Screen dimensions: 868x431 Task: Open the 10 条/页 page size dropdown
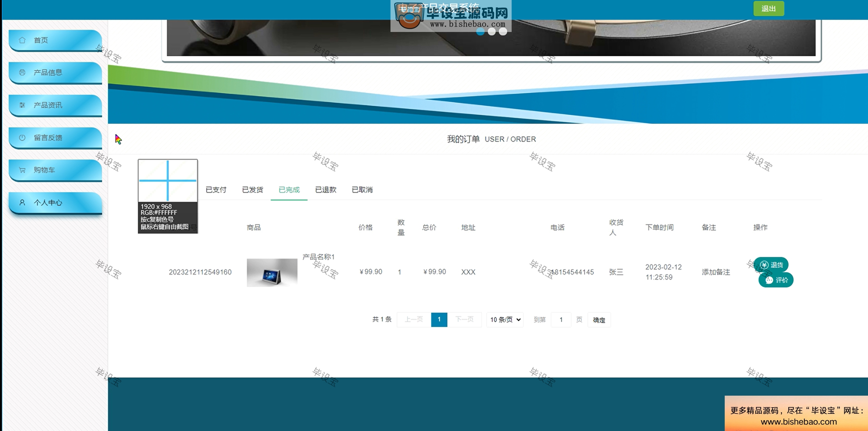click(505, 319)
